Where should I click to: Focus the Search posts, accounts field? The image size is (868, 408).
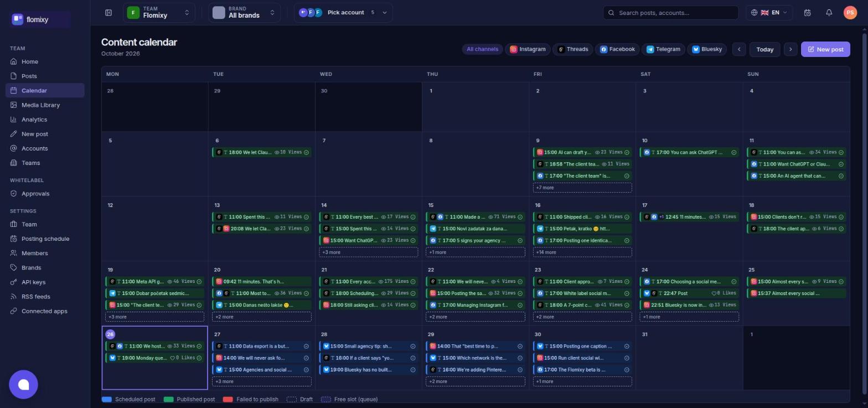click(670, 13)
